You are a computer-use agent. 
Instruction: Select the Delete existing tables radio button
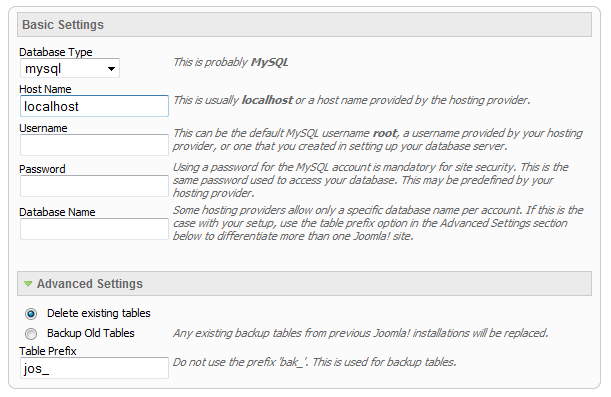pyautogui.click(x=31, y=314)
